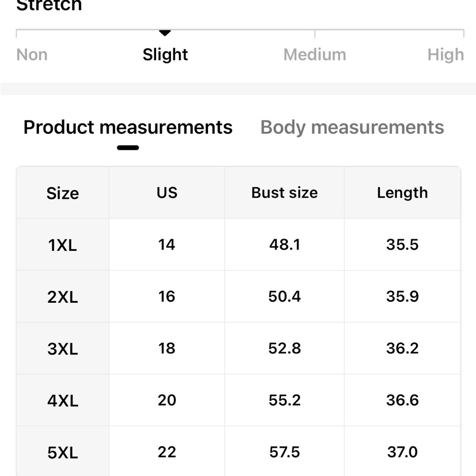Click length value 36.6 for 4XL
Screen dimensions: 476x476
click(x=402, y=400)
